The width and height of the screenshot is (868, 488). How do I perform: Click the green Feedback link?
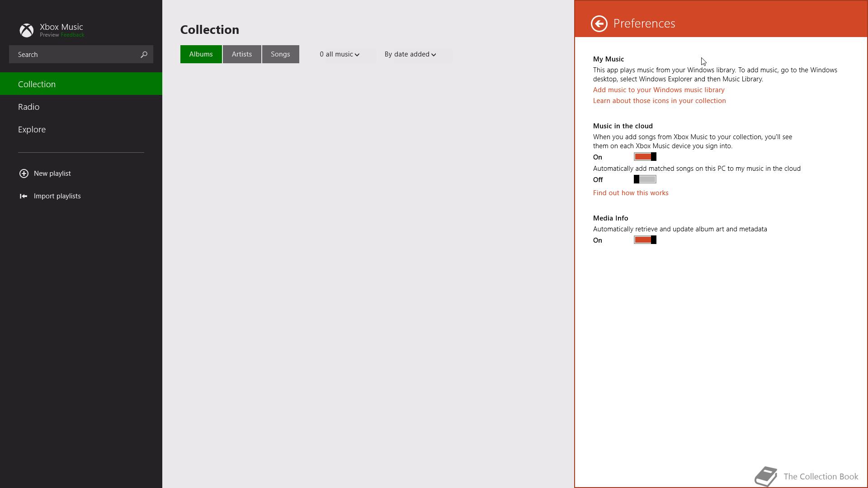(72, 35)
